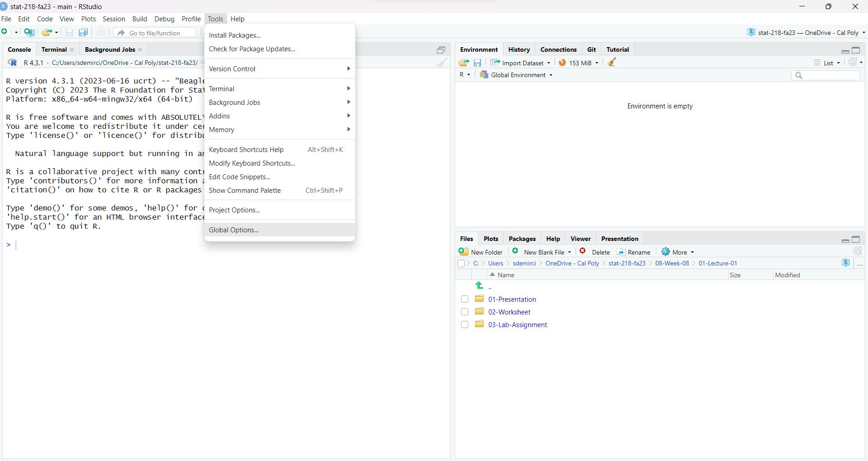
Task: Open Install Packages from Tools menu
Action: pos(234,35)
